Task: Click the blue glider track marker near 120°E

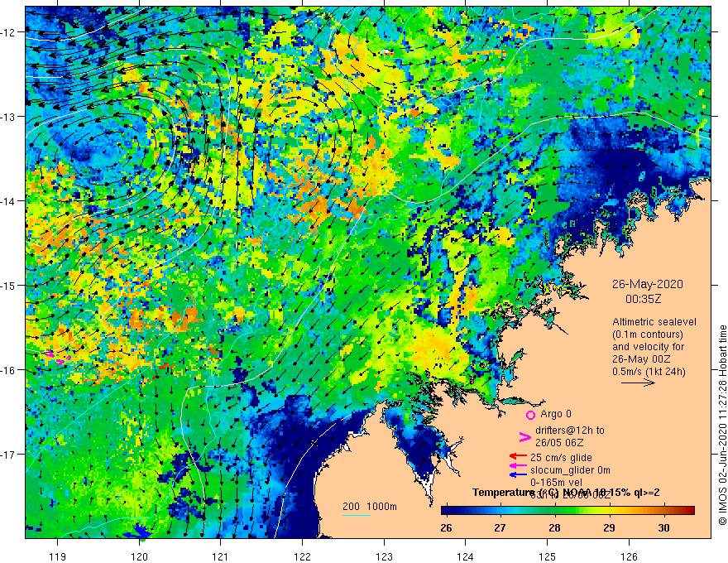Action: [x=137, y=532]
